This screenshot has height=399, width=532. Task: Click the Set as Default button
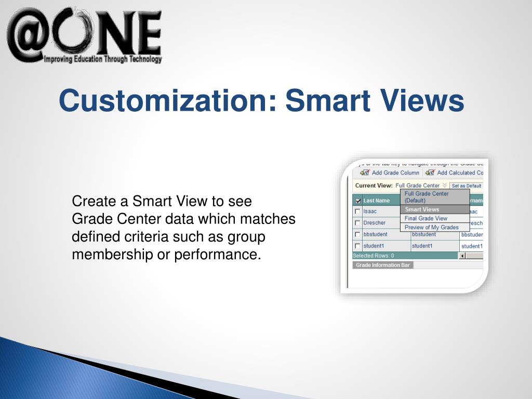[x=466, y=185]
